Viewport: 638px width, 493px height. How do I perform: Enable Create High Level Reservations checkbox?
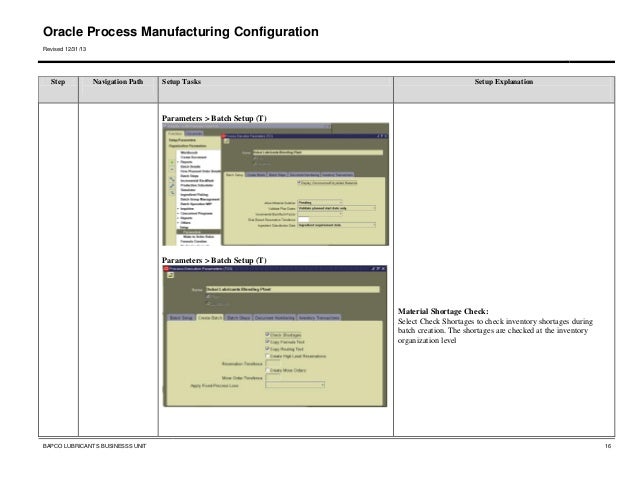click(267, 356)
